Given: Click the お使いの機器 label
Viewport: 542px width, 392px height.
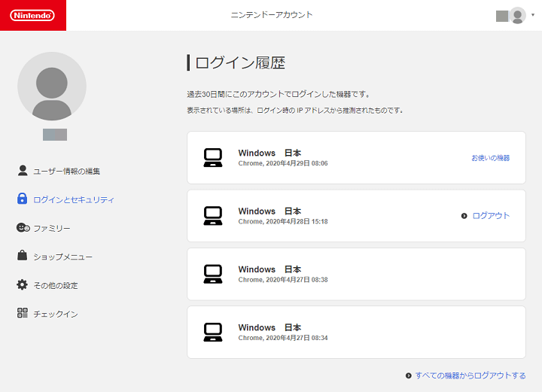Looking at the screenshot, I should point(491,158).
